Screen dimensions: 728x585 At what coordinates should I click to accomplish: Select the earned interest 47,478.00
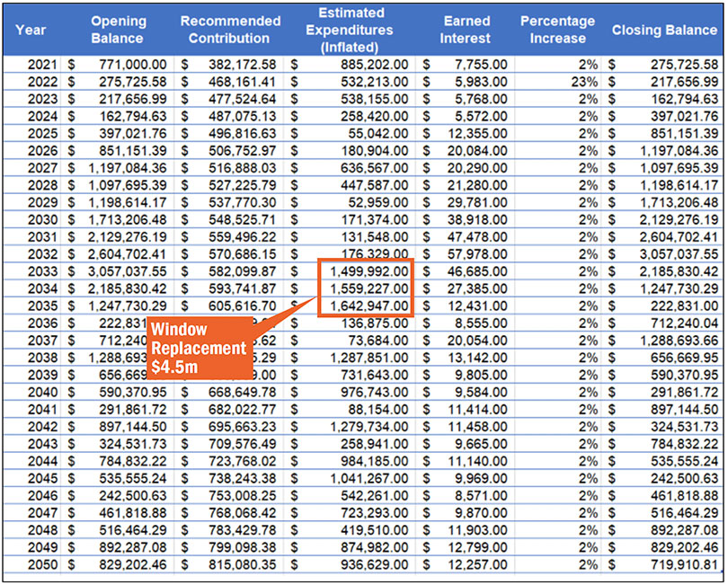(x=477, y=237)
